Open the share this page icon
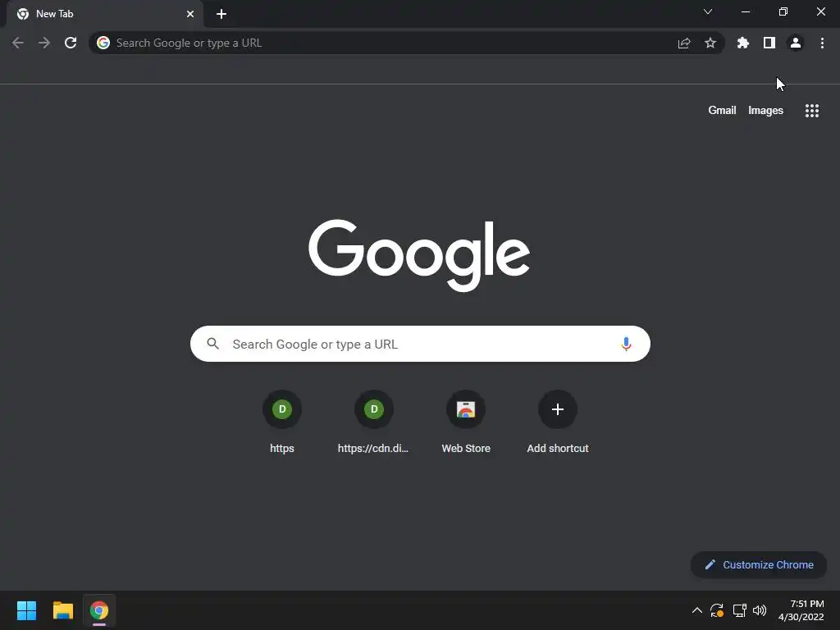This screenshot has width=840, height=630. point(684,43)
